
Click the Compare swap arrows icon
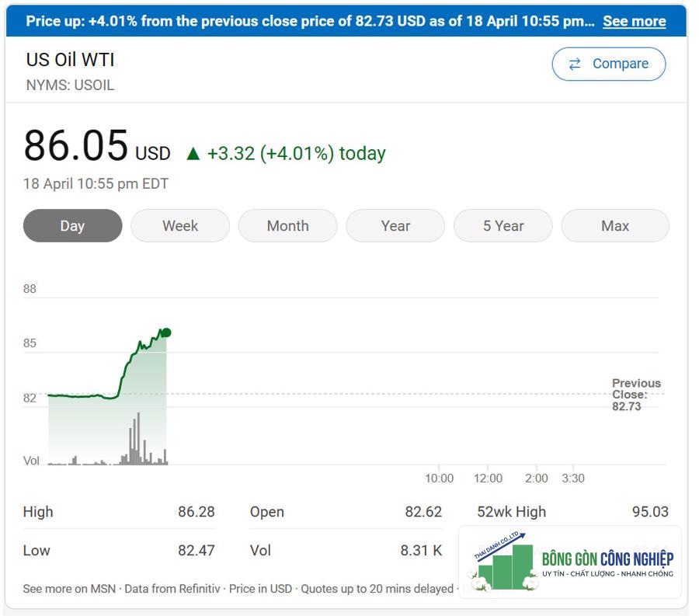pos(575,64)
